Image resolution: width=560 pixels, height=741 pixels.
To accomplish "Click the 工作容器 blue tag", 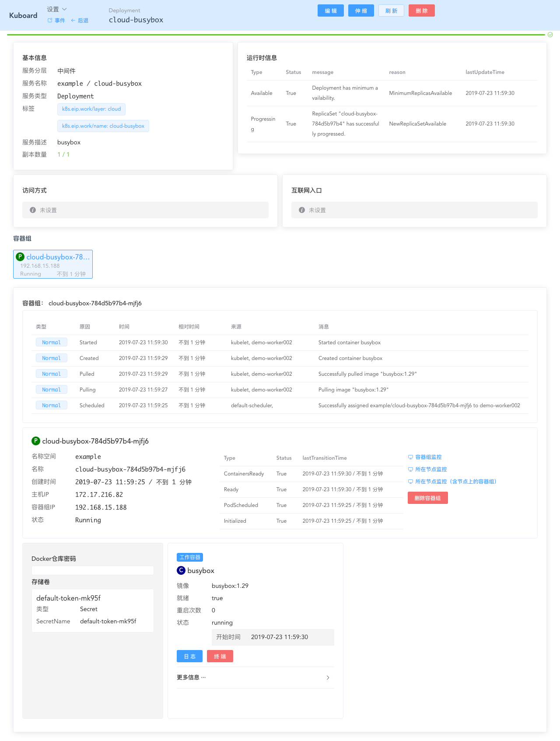I will [190, 557].
